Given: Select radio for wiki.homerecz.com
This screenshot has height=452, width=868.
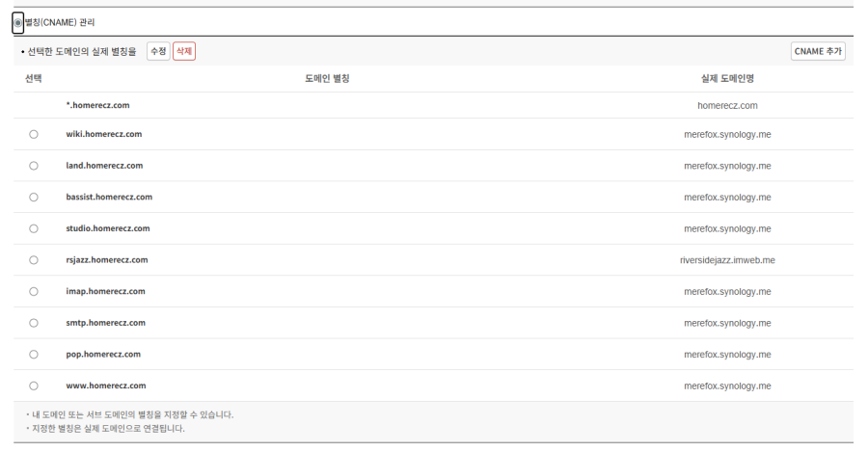Looking at the screenshot, I should (34, 134).
